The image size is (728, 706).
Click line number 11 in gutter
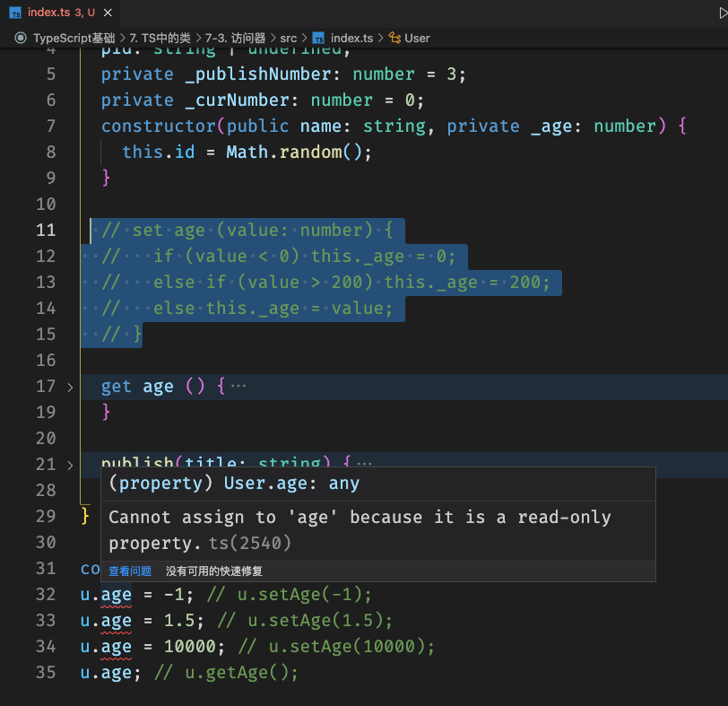pyautogui.click(x=46, y=230)
